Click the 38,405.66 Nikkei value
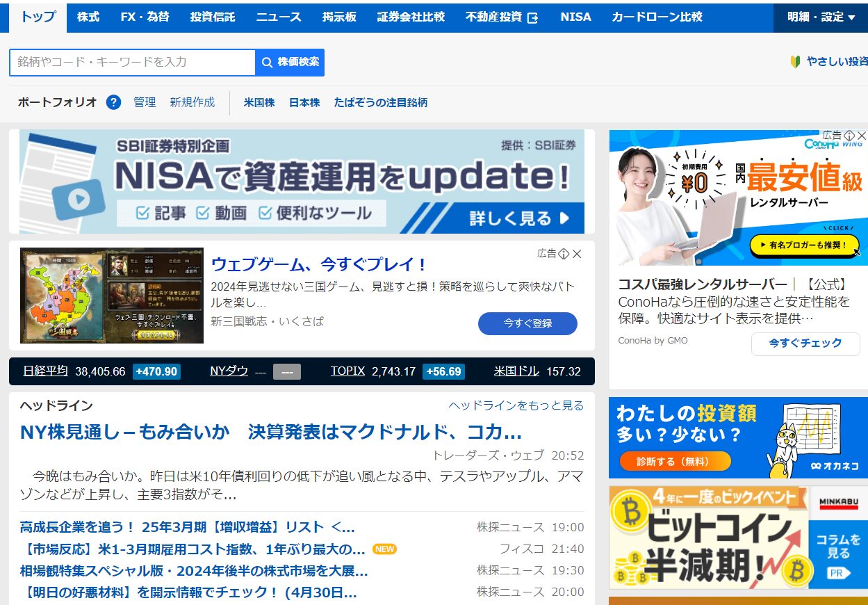Viewport: 868px width, 605px height. [100, 371]
